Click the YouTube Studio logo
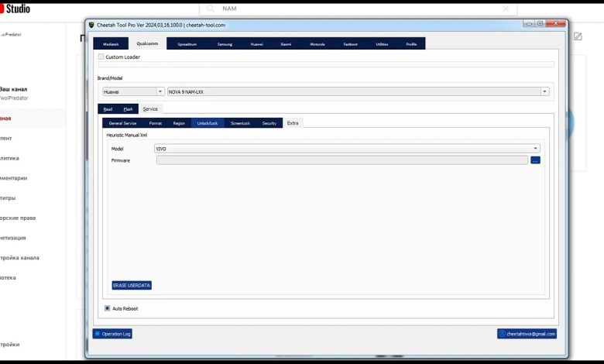This screenshot has width=604, height=364. pyautogui.click(x=15, y=9)
